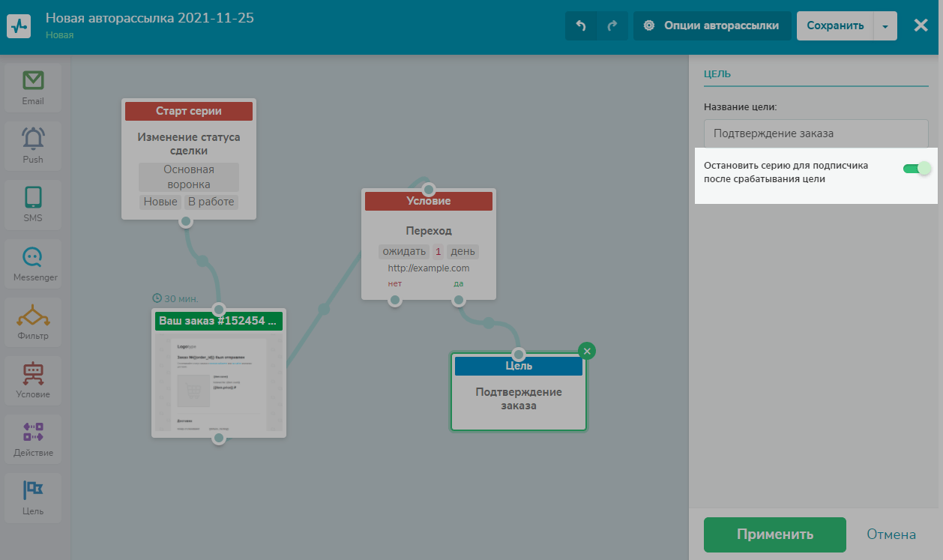
Task: Click the Отмена link
Action: 891,535
